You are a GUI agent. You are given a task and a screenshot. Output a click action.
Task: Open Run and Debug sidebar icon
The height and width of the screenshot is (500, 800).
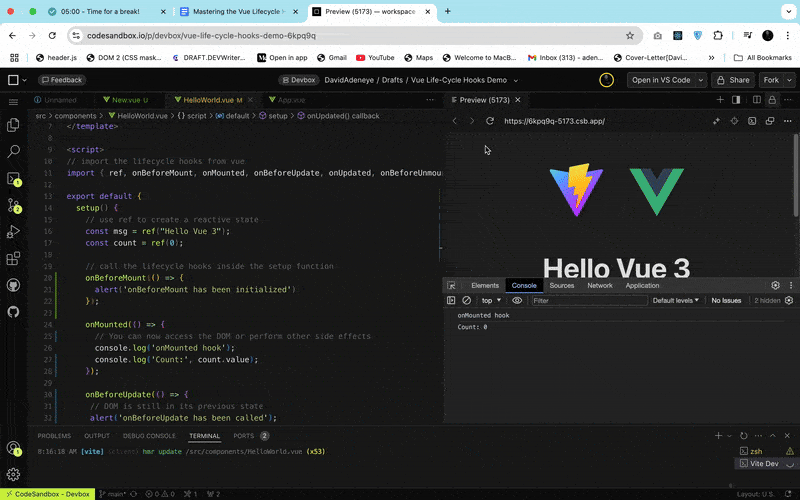tap(13, 232)
